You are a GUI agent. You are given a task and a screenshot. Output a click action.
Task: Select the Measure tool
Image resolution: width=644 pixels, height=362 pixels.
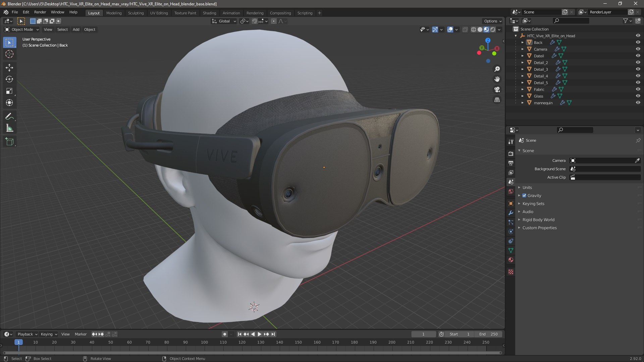tap(9, 128)
